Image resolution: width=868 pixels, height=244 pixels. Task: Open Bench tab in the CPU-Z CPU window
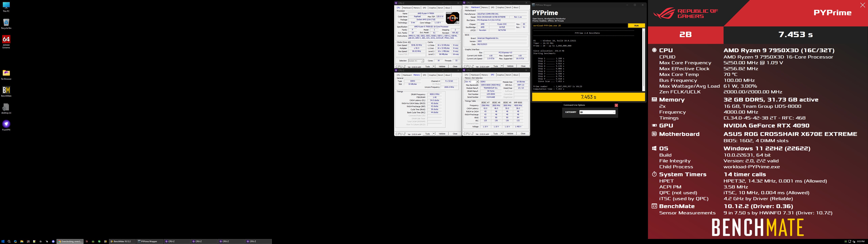(441, 8)
